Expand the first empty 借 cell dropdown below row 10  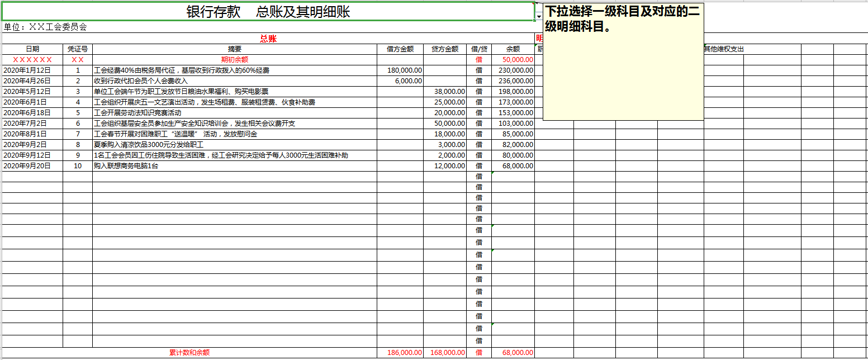(478, 176)
